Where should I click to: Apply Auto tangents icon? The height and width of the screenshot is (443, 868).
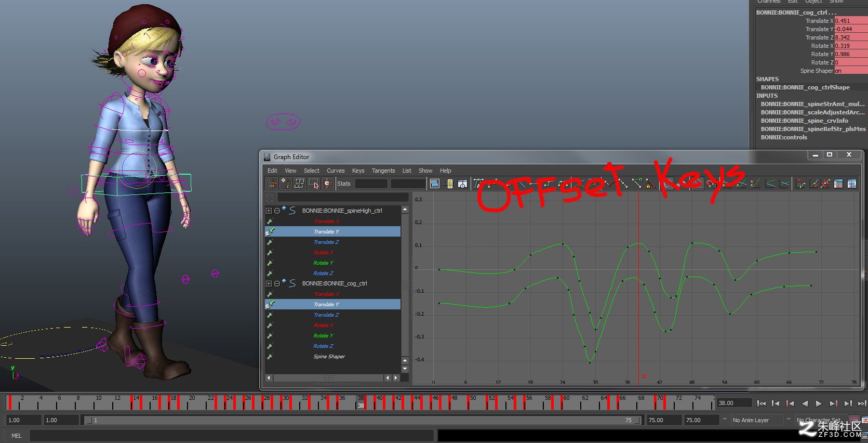(478, 184)
